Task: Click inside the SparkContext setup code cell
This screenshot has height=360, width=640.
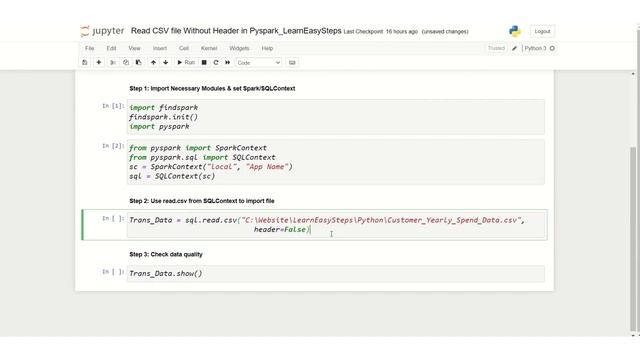Action: tap(336, 162)
